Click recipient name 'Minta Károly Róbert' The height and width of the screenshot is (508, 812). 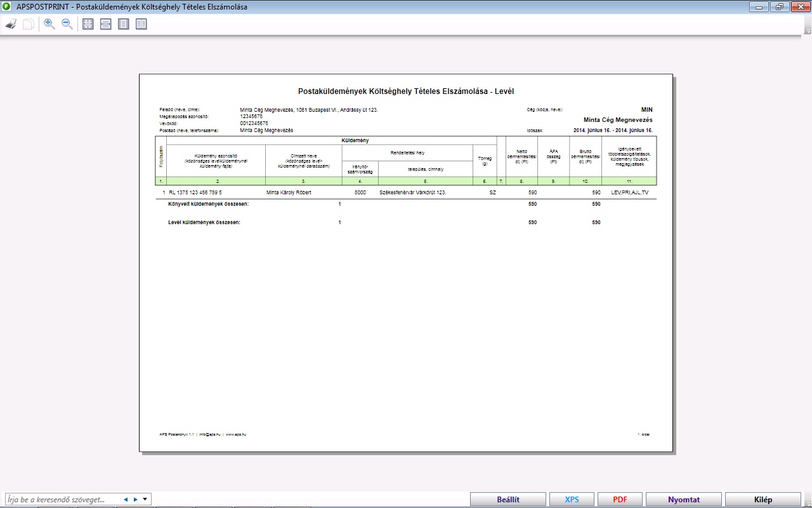(289, 192)
